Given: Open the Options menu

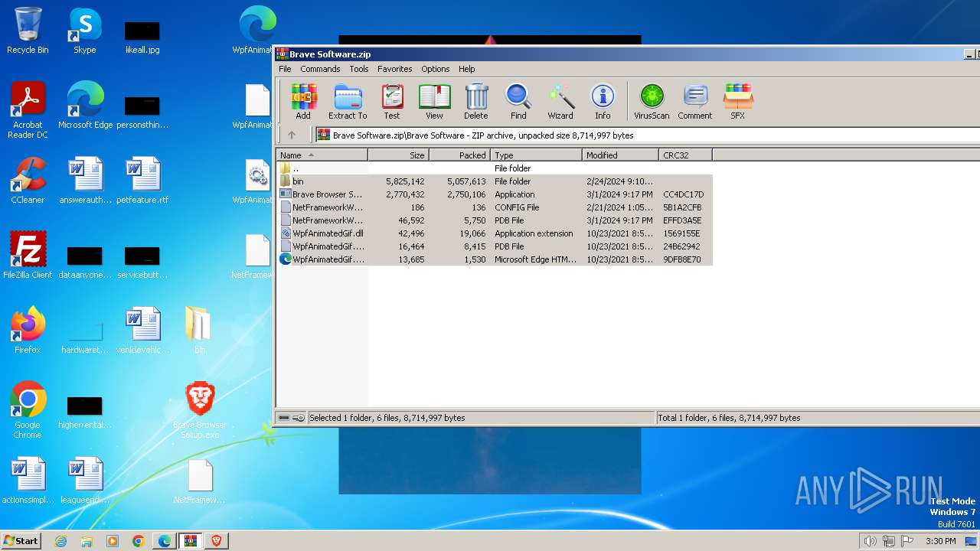Looking at the screenshot, I should pyautogui.click(x=436, y=69).
